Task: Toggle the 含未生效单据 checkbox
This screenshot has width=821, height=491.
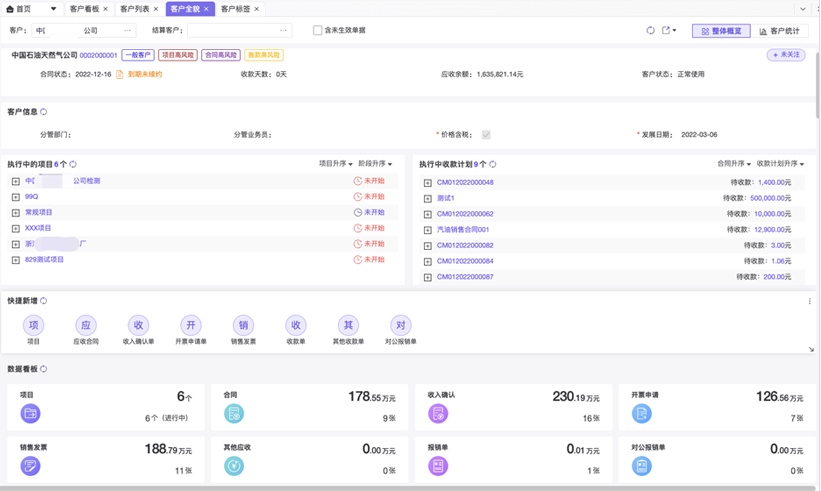Action: (318, 31)
